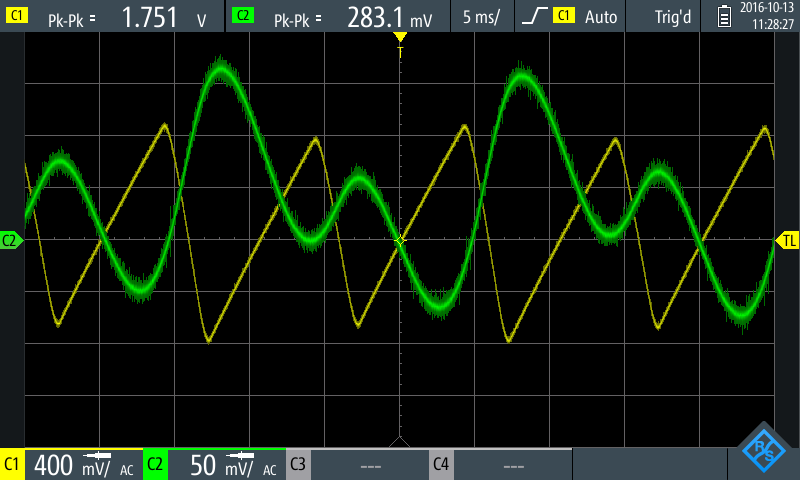Enable the inactive C3 channel
800x480 pixels.
[x=298, y=466]
